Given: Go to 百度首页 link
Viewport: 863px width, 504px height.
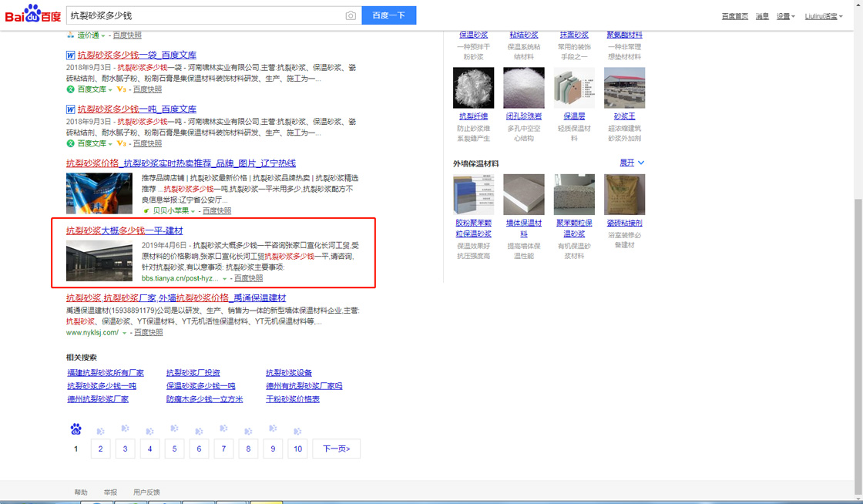Looking at the screenshot, I should pyautogui.click(x=735, y=16).
